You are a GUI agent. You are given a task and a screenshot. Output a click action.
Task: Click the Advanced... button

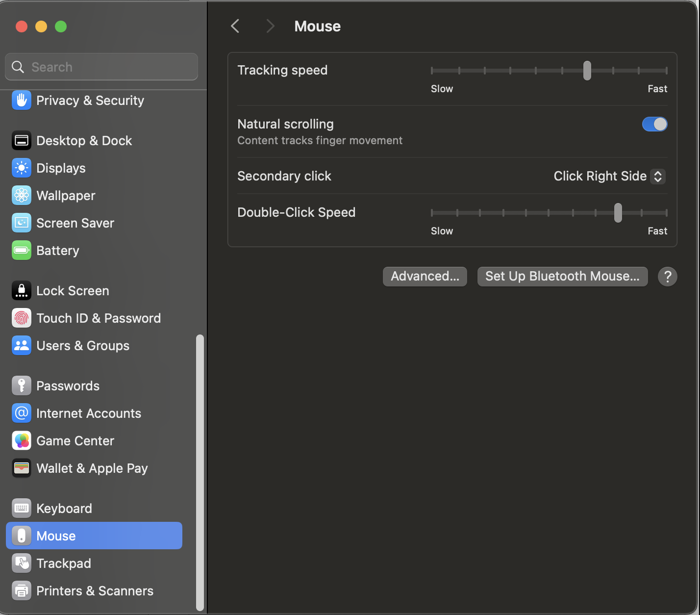(x=425, y=277)
